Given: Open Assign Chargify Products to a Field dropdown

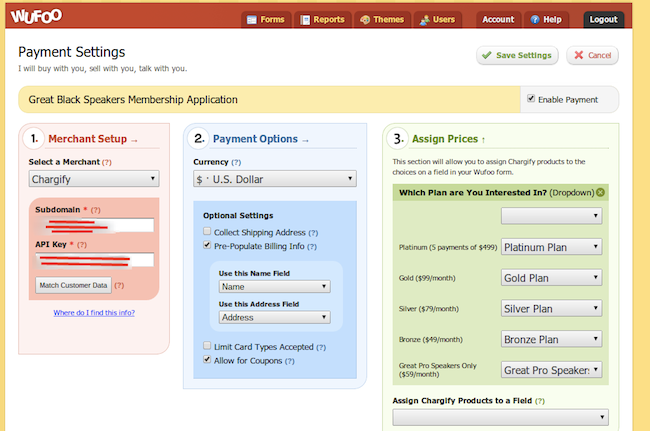Looking at the screenshot, I should tap(501, 417).
